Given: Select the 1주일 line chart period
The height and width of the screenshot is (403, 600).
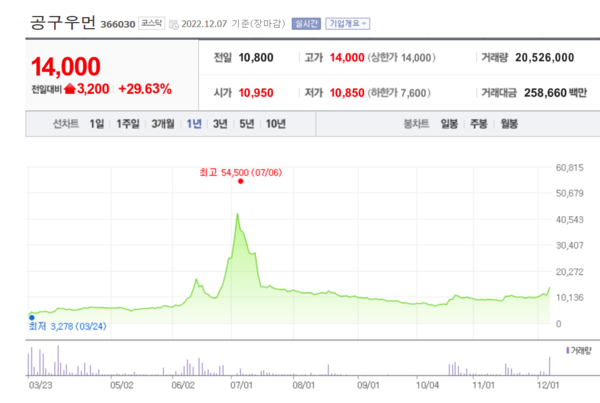Looking at the screenshot, I should coord(128,124).
